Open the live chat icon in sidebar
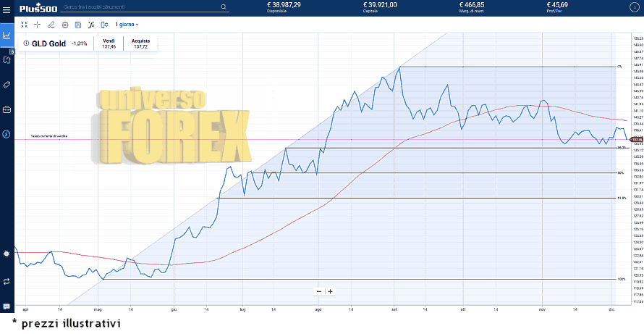Image resolution: width=644 pixels, height=334 pixels. [7, 307]
